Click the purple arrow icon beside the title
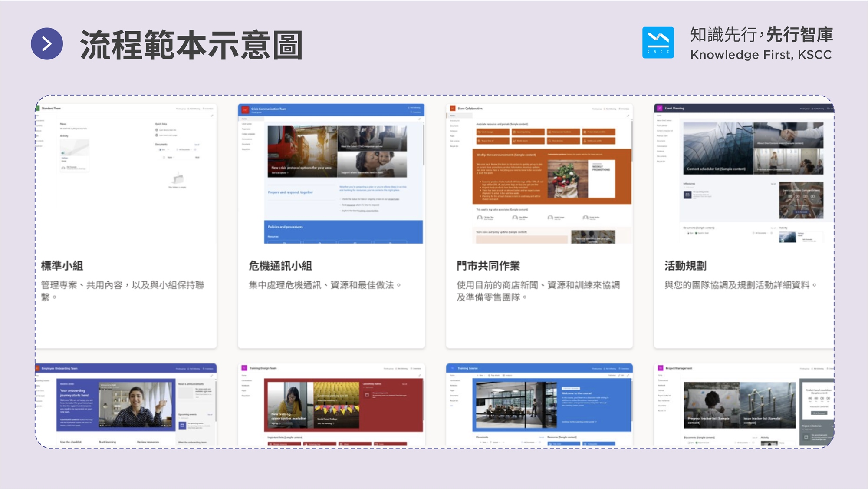The width and height of the screenshot is (868, 489). pyautogui.click(x=47, y=44)
